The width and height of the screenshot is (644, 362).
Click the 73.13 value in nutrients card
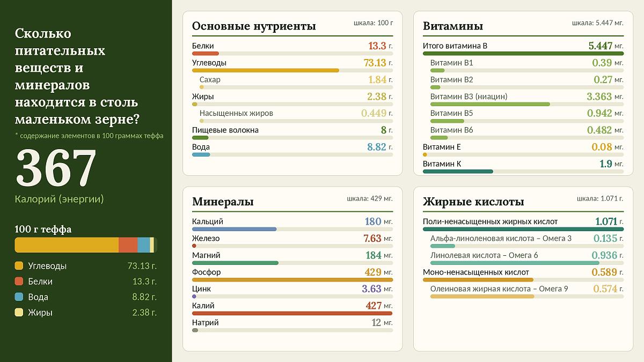coord(375,63)
